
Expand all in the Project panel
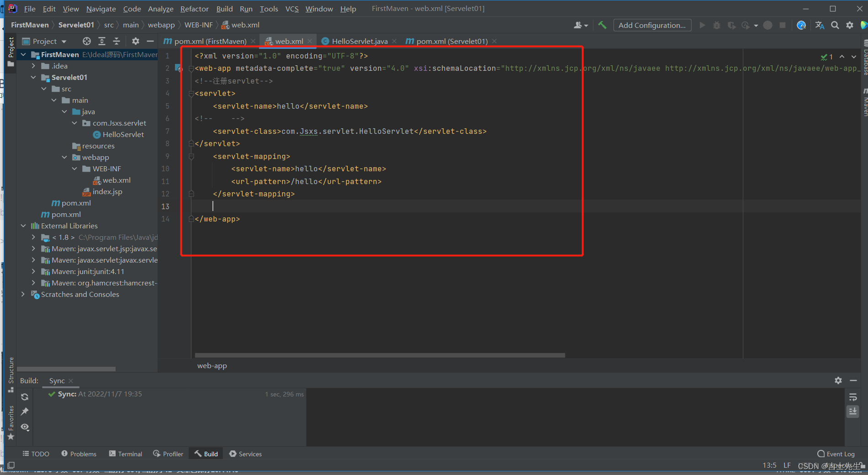point(102,41)
